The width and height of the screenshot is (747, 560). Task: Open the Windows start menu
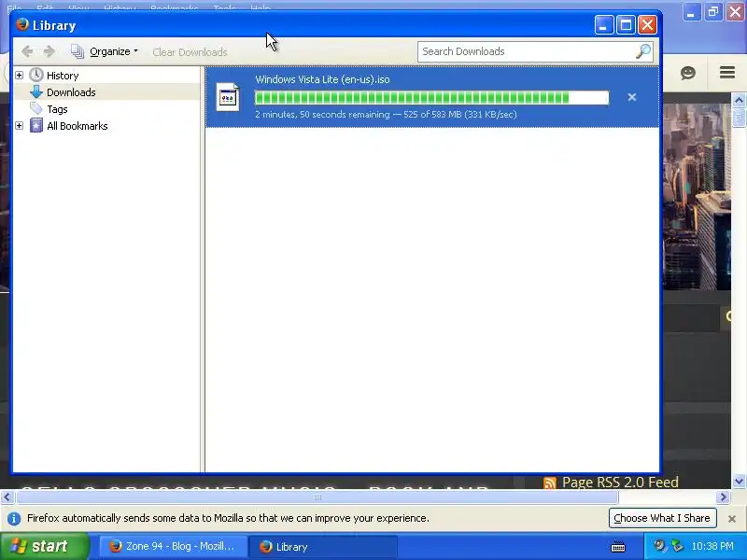44,546
